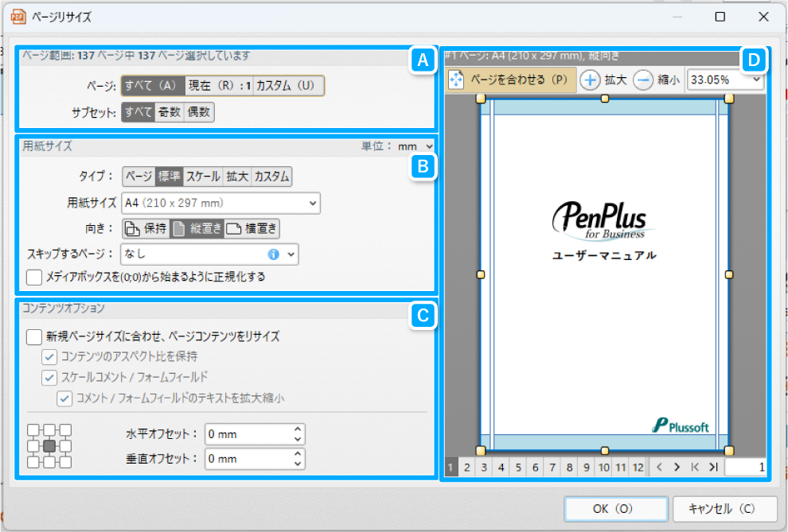Screen dimensions: 788x532
Task: Select top-center anchor in position grid
Action: point(49,430)
